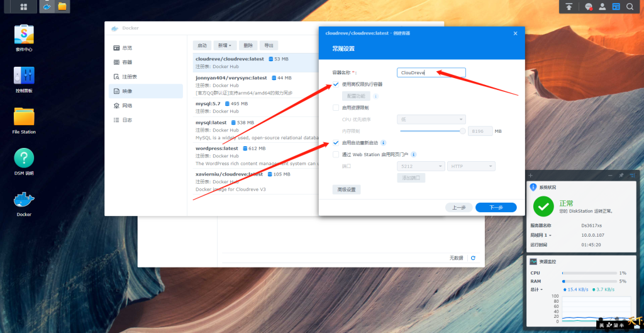This screenshot has height=333, width=644.
Task: Click the Delete (删除) button
Action: coord(248,45)
